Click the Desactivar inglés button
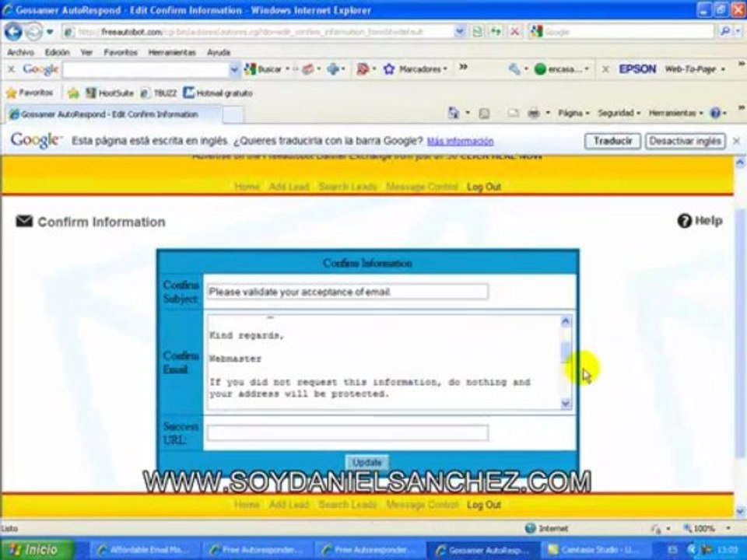 tap(685, 142)
